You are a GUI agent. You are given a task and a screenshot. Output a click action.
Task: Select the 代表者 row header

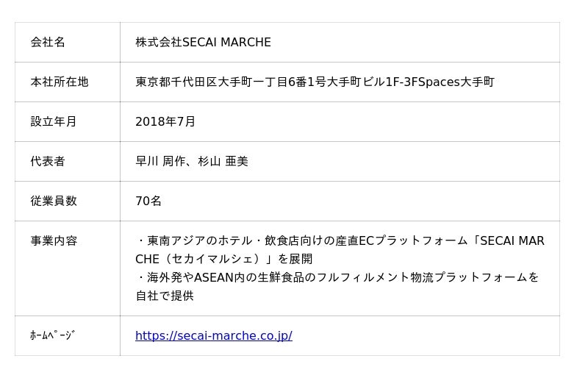[48, 162]
